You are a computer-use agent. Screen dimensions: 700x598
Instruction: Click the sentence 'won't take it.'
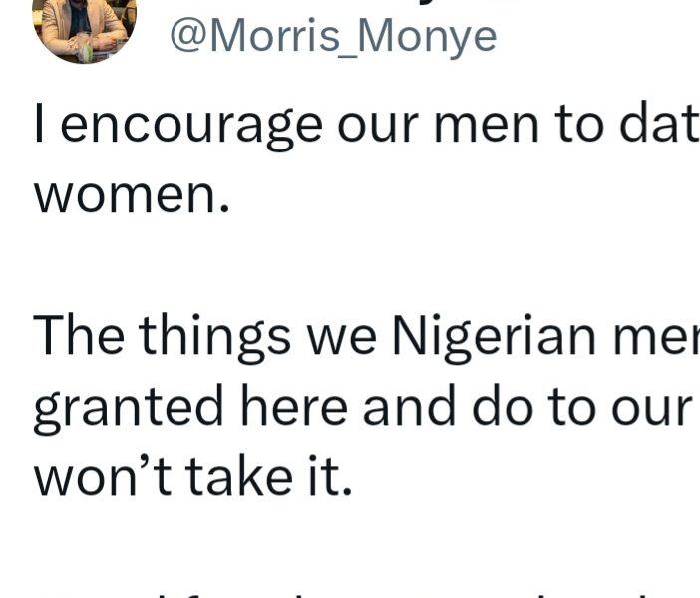(192, 477)
